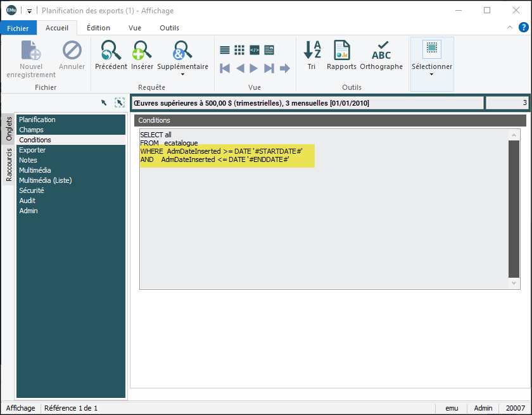
Task: Expand the Sélectionner dropdown
Action: point(432,75)
